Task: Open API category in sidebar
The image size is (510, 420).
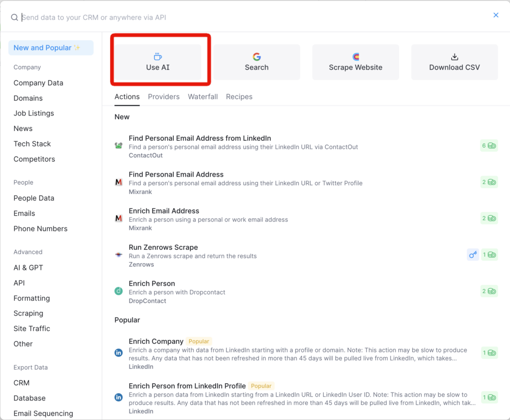Action: (19, 283)
